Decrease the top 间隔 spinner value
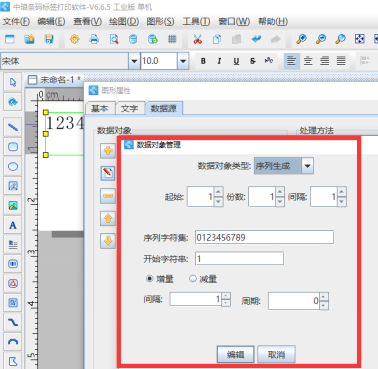The width and height of the screenshot is (378, 369). [x=342, y=201]
